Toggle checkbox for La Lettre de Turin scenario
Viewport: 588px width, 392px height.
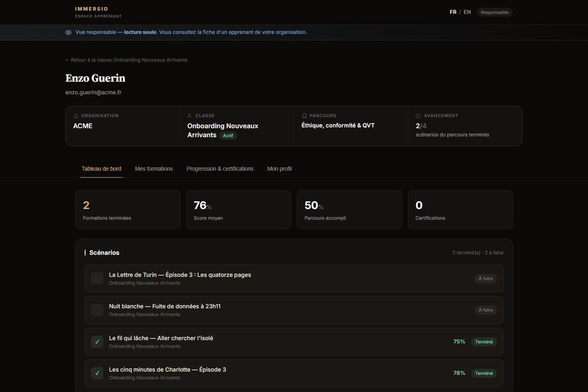pos(97,279)
